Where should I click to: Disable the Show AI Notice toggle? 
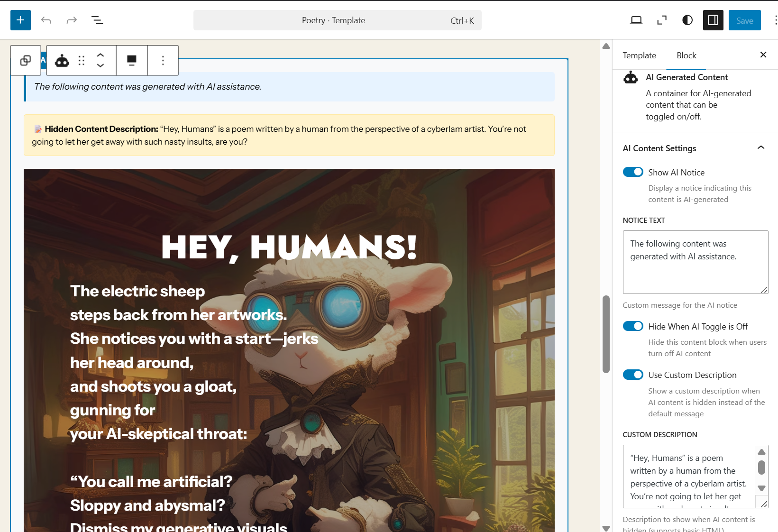tap(633, 172)
